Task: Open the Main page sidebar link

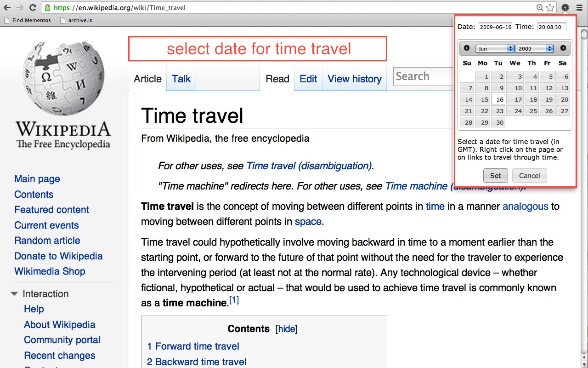Action: [37, 179]
